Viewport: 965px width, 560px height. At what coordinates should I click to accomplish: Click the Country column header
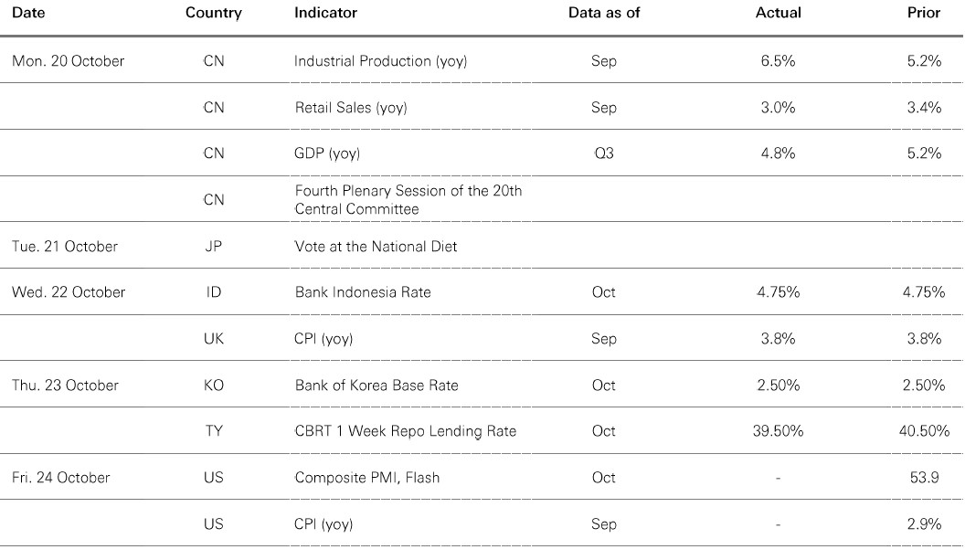213,13
